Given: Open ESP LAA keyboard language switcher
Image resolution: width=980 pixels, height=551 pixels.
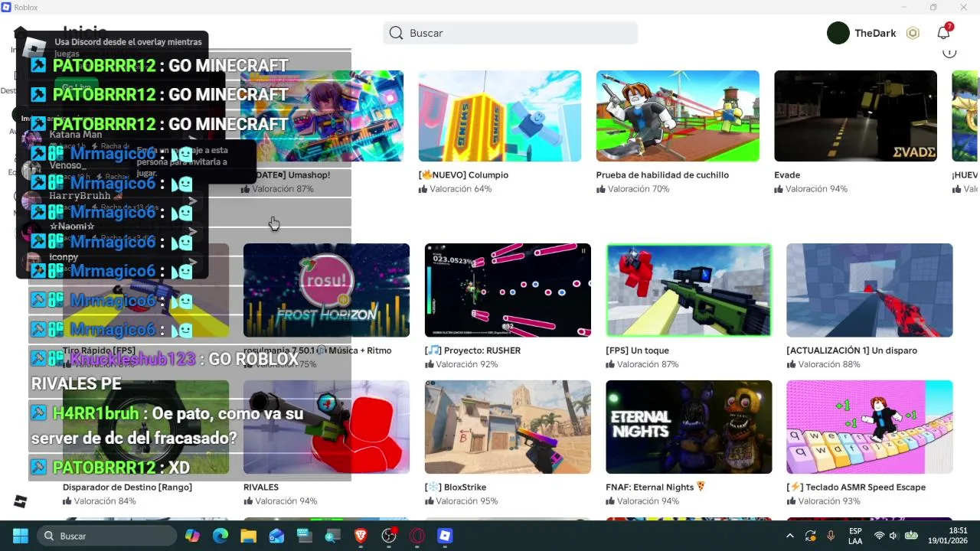Looking at the screenshot, I should (x=855, y=536).
